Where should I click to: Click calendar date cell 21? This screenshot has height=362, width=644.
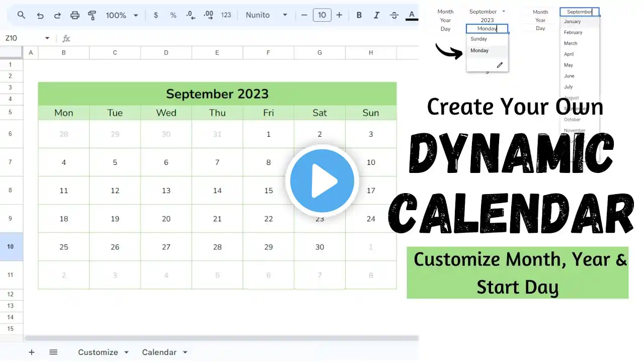(x=217, y=219)
